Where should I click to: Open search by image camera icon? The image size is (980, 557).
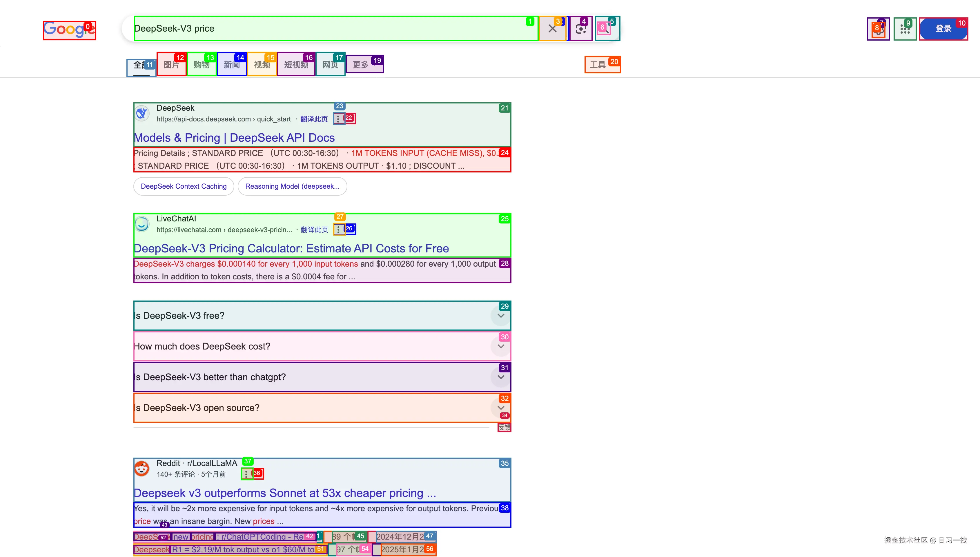580,29
